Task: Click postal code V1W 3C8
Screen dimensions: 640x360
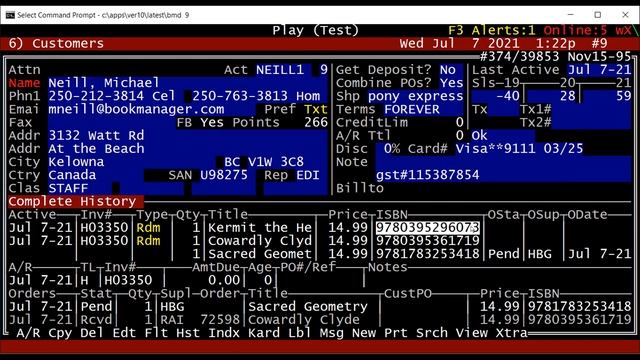Action: tap(276, 162)
